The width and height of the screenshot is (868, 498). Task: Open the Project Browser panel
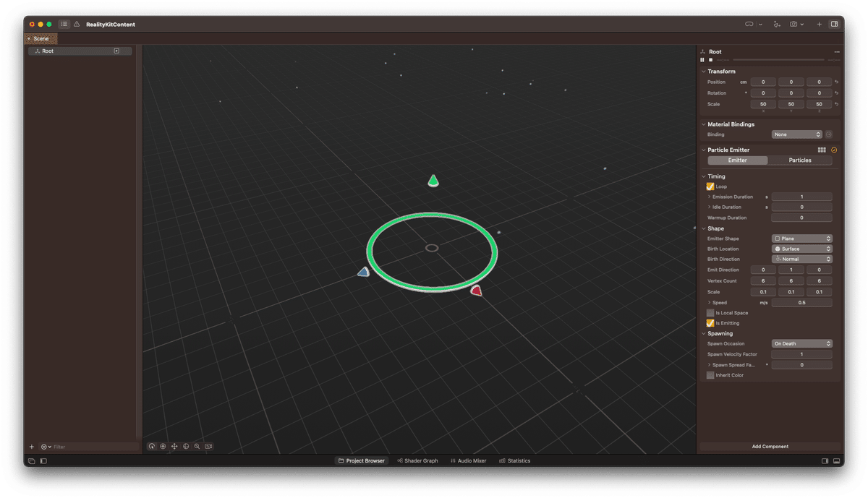[362, 460]
